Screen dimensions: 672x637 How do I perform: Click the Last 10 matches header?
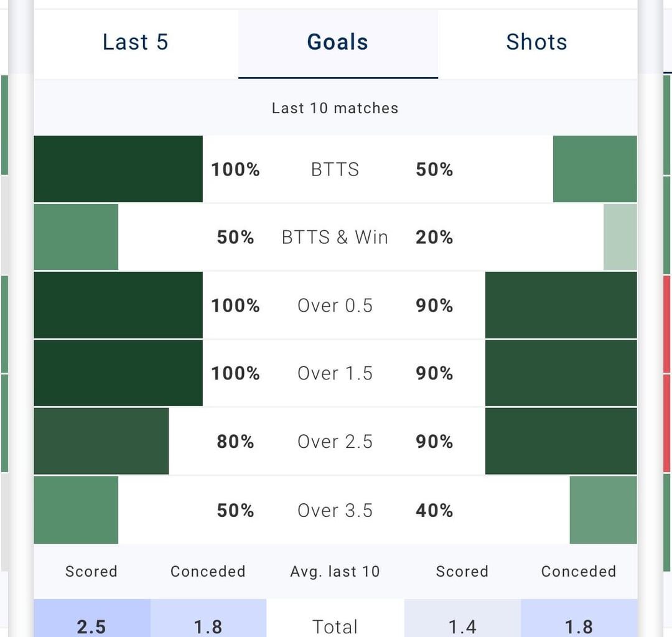335,108
